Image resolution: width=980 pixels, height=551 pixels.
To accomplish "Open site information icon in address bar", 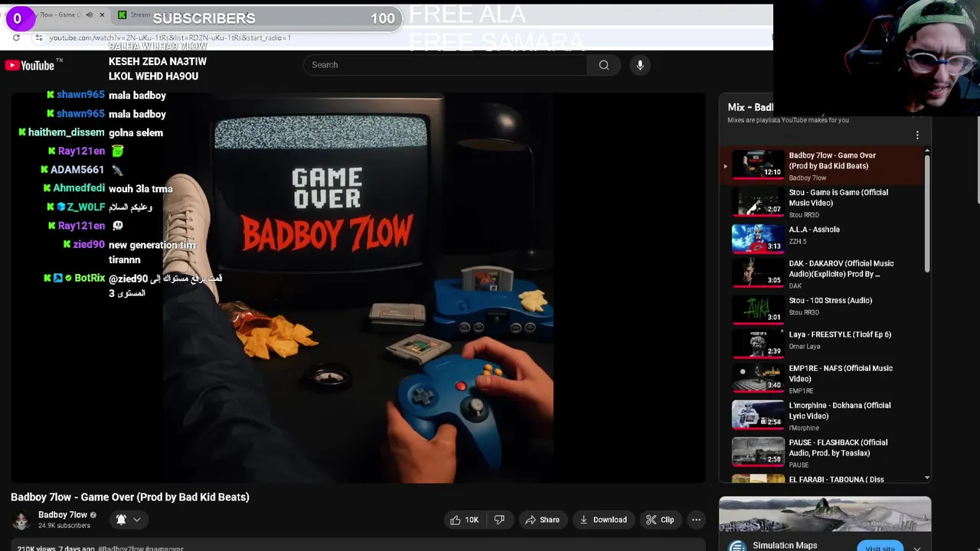I will pyautogui.click(x=38, y=37).
